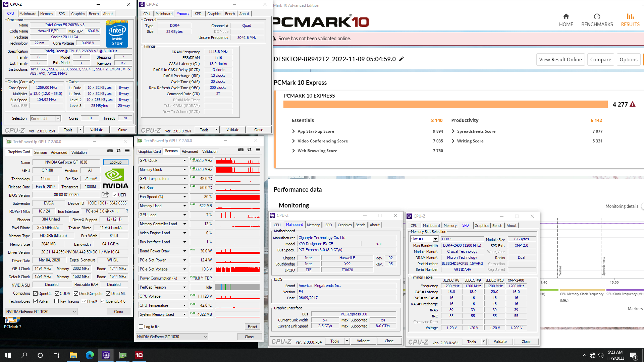644x362 pixels.
Task: Open Task View on taskbar
Action: tap(56, 355)
